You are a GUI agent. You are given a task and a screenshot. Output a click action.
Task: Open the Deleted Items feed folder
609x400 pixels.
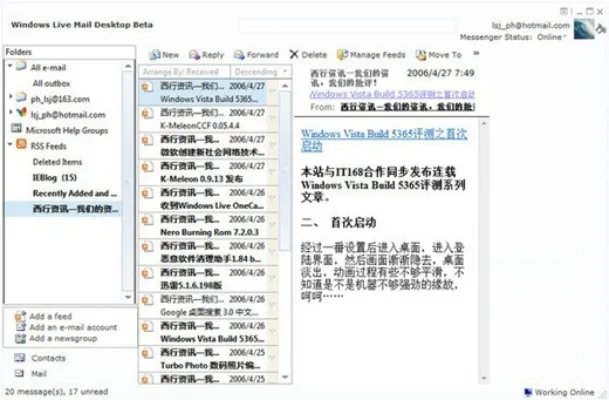coord(57,162)
